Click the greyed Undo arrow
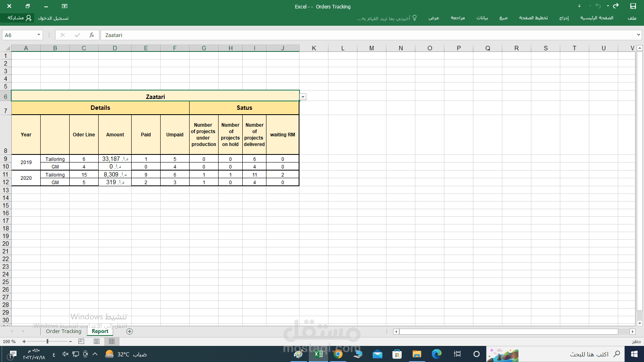644x362 pixels. coord(598,6)
